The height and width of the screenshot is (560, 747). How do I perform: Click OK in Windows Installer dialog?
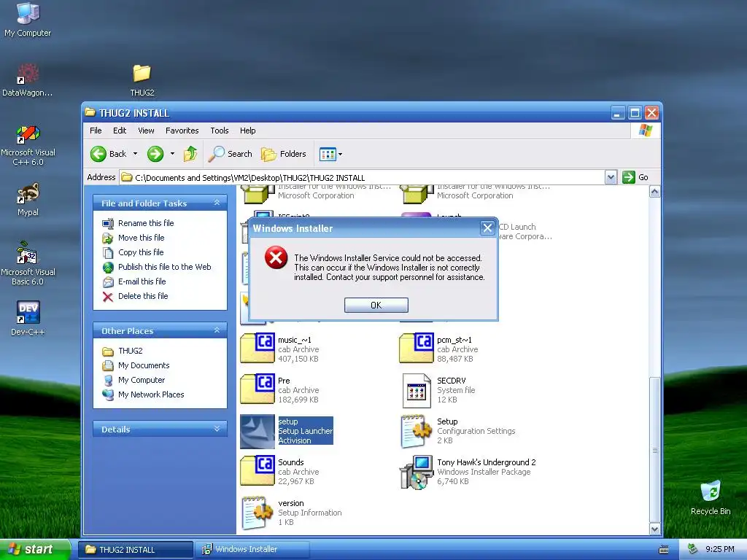tap(376, 306)
